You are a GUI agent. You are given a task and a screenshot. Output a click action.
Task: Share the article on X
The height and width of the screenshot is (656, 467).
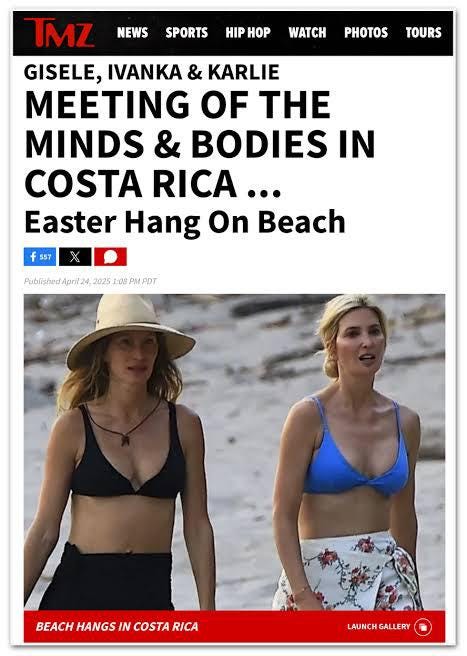(75, 256)
